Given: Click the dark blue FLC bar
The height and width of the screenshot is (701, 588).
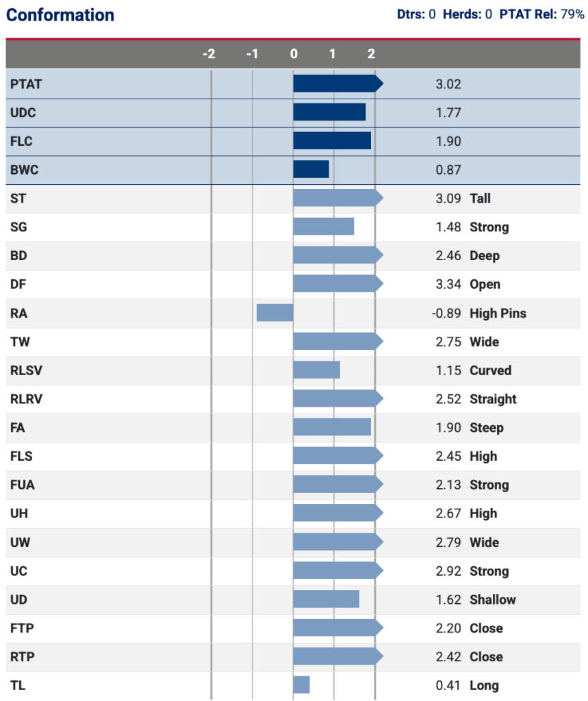Looking at the screenshot, I should (332, 141).
